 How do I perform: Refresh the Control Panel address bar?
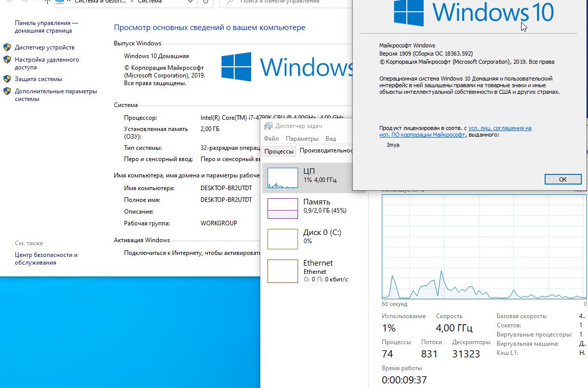[x=206, y=2]
